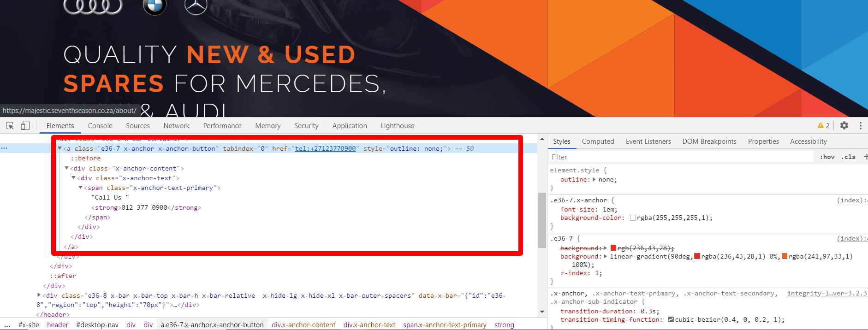Click the Elements panel scroll up arrow
This screenshot has width=868, height=330.
(x=542, y=139)
